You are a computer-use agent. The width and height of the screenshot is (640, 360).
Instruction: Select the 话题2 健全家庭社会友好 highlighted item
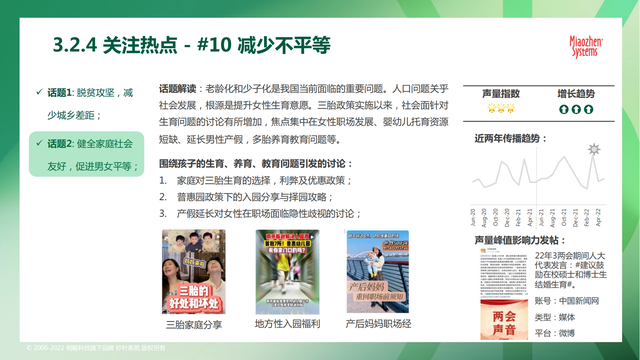click(87, 154)
